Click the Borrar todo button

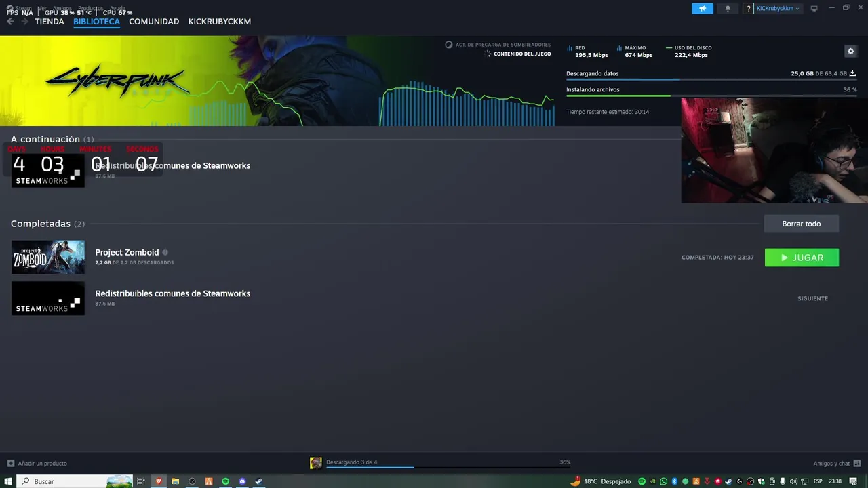[x=802, y=224]
